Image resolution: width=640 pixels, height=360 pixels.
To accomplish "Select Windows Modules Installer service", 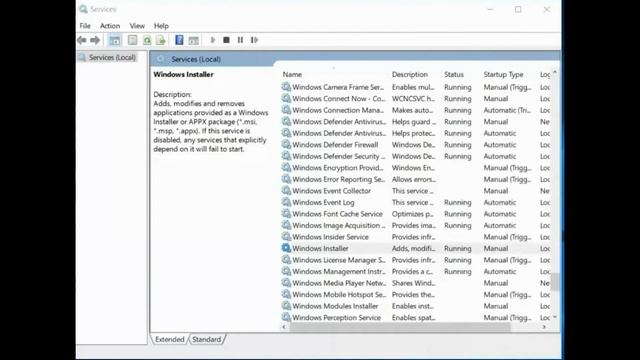I will pos(416,306).
